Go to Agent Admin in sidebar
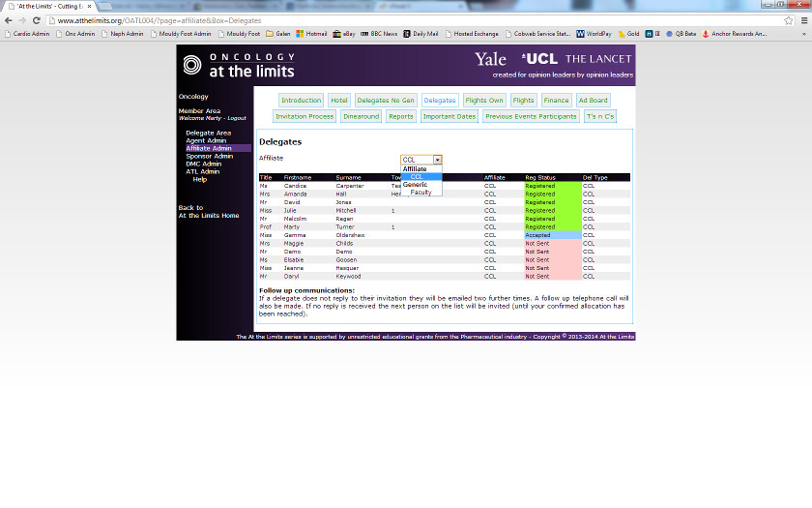The image size is (812, 508). pyautogui.click(x=206, y=140)
